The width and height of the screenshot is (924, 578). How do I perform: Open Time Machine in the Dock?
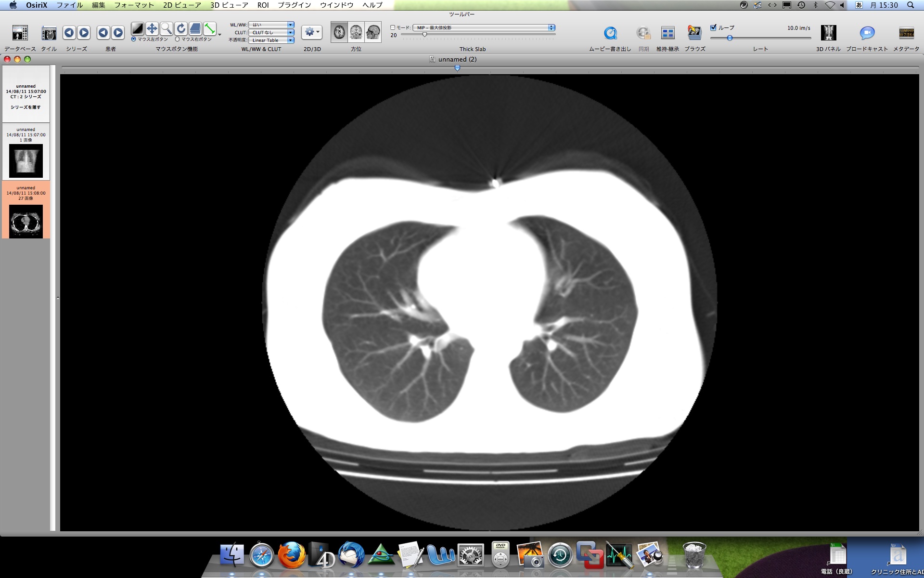click(x=560, y=555)
